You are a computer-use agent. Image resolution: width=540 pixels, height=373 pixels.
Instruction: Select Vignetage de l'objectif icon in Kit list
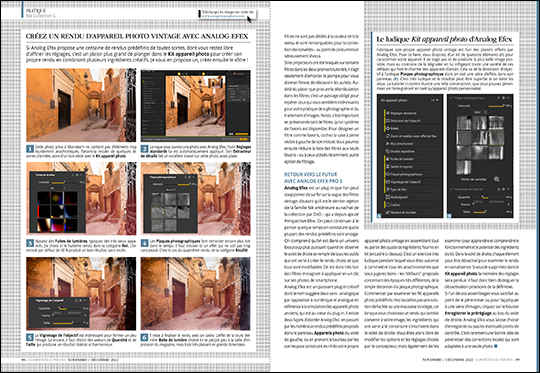387,182
